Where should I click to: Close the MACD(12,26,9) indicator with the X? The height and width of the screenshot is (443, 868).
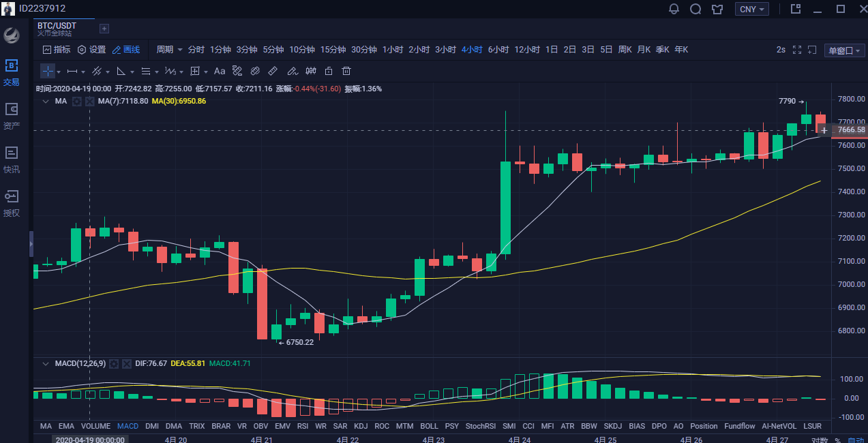(126, 363)
